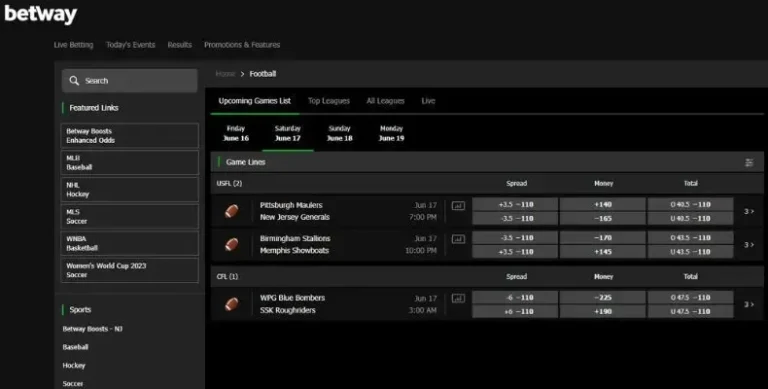Screen dimensions: 768x389
Task: Click the betway logo
Action: 41,14
